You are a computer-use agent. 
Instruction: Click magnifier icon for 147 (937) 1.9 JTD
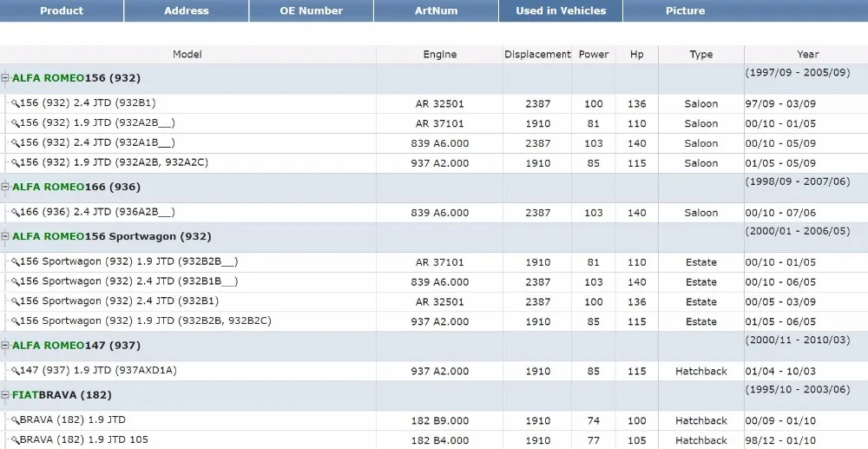point(15,371)
